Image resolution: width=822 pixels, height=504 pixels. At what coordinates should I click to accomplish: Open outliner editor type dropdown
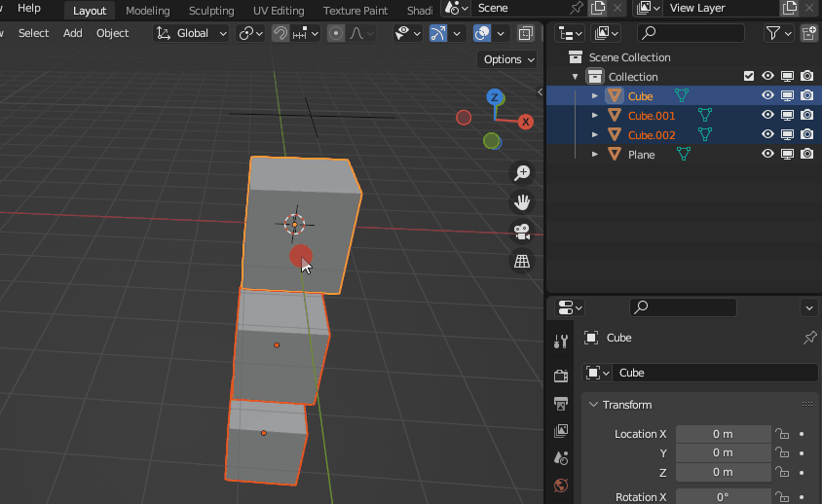571,33
